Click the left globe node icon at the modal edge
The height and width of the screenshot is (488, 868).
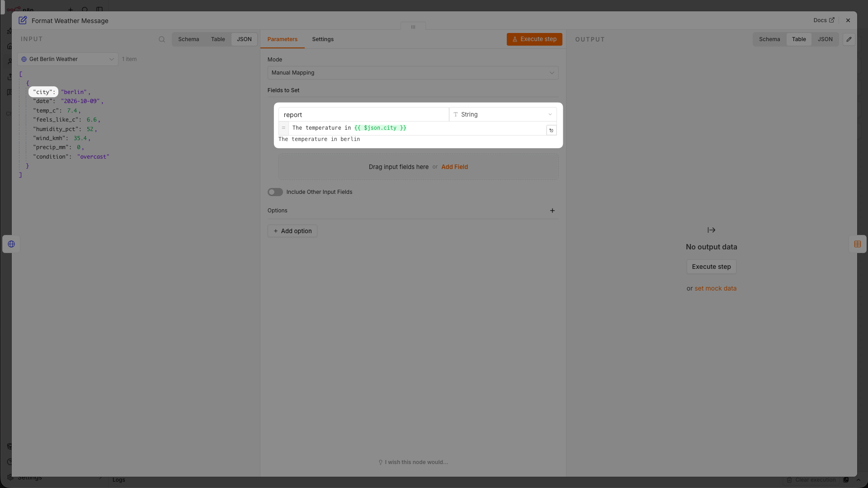click(11, 244)
